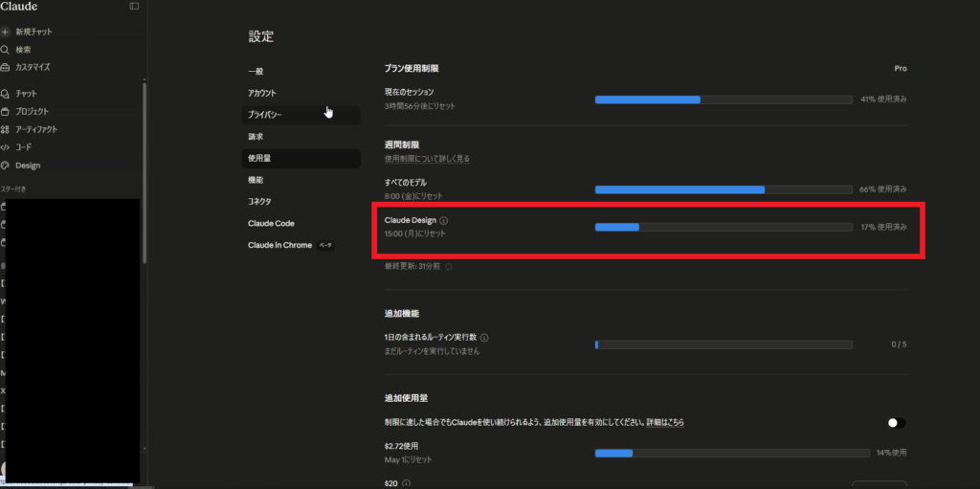Open コード via the code brackets icon
Image resolution: width=980 pixels, height=489 pixels.
click(6, 147)
